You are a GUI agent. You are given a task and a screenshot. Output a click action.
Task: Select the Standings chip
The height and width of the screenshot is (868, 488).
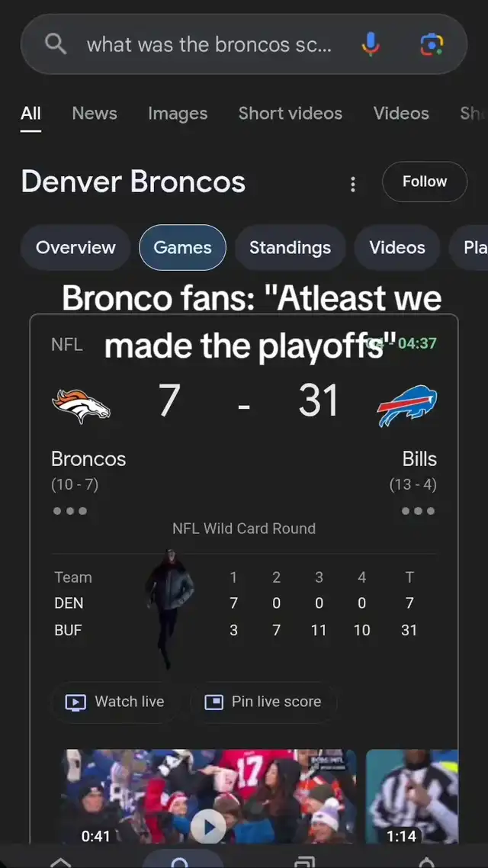coord(290,248)
